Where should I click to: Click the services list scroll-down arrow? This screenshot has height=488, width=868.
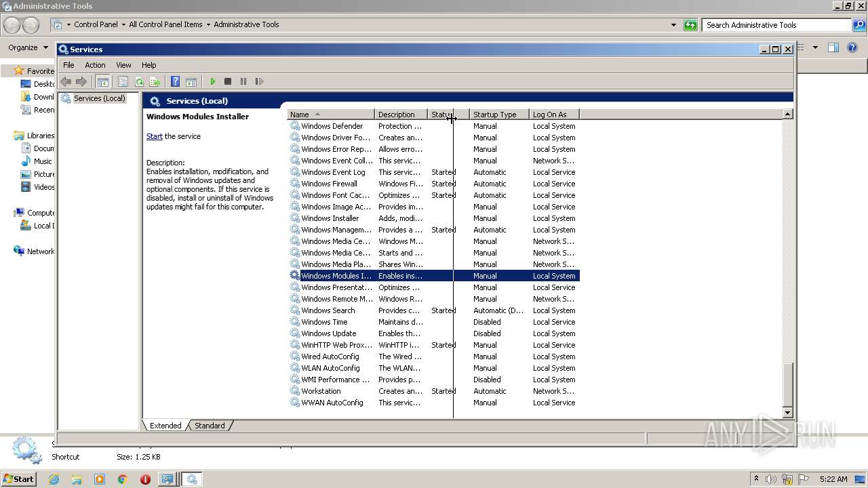pyautogui.click(x=787, y=412)
